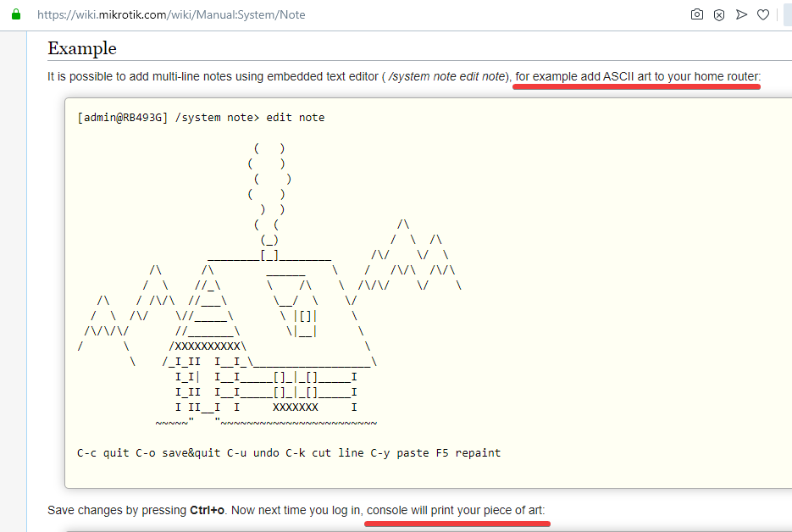Click the chimney smoke at top of ASCII art

(269, 180)
